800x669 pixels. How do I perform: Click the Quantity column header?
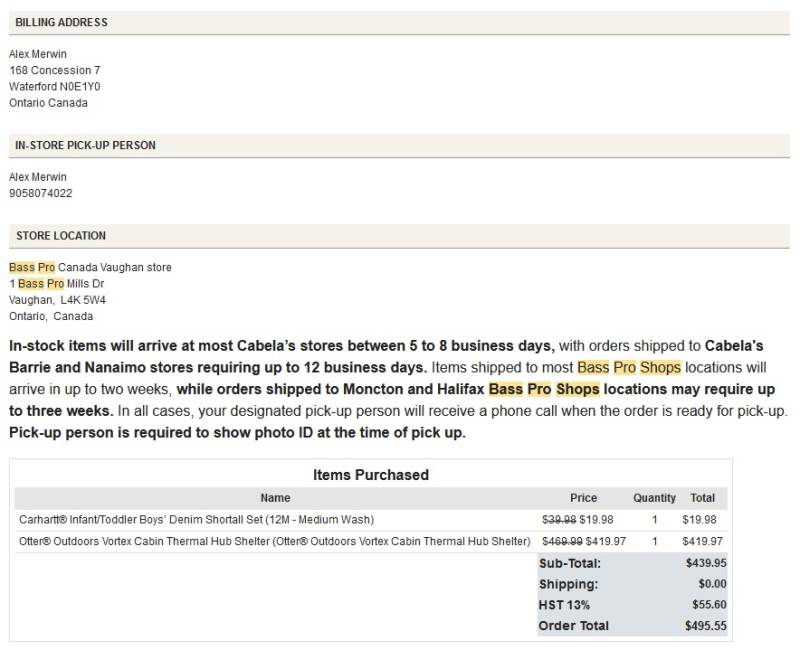[655, 498]
